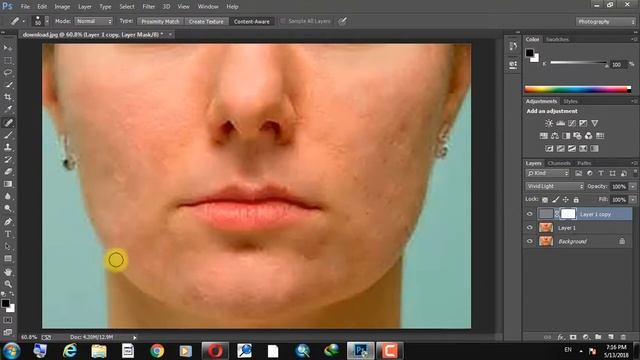640x360 pixels.
Task: Open the tool preset picker arrow
Action: point(24,21)
